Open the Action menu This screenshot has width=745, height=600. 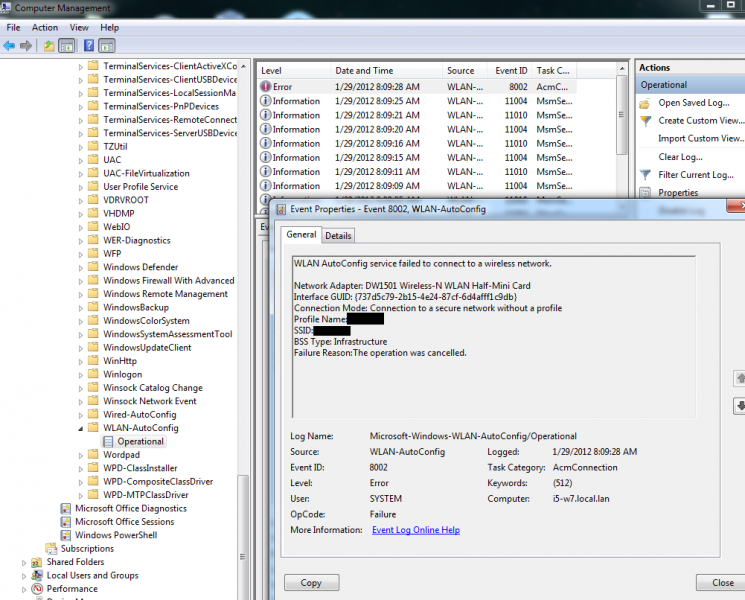coord(45,28)
